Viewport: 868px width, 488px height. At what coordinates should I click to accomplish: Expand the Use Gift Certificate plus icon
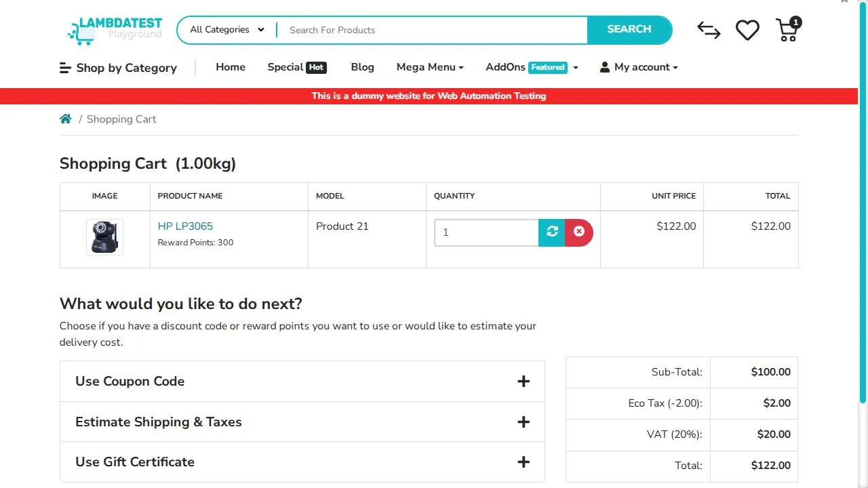524,462
